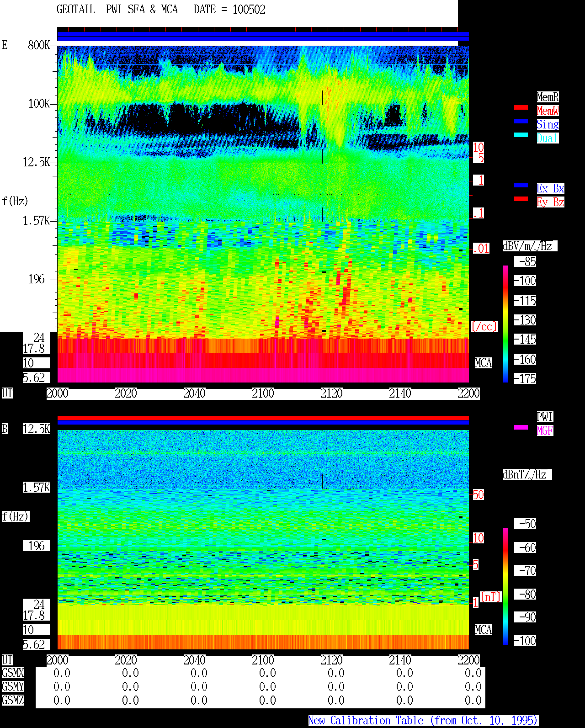
Task: Click the E panel letter label
Action: tap(5, 45)
